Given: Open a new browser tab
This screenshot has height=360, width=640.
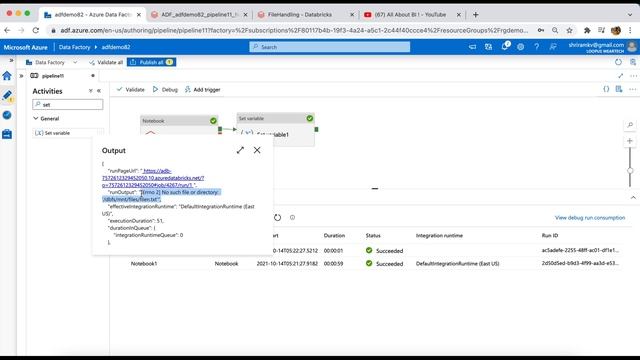Looking at the screenshot, I should tap(476, 15).
